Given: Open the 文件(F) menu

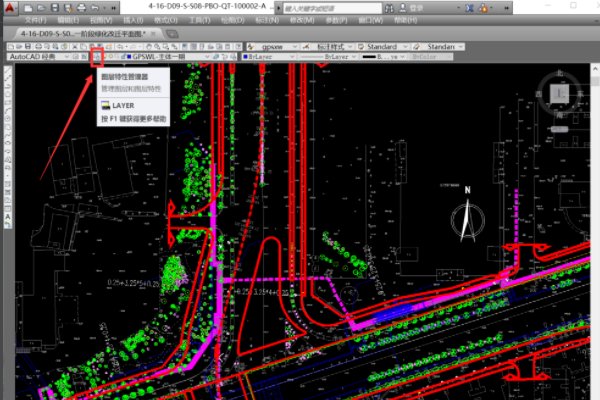Looking at the screenshot, I should tap(35, 20).
